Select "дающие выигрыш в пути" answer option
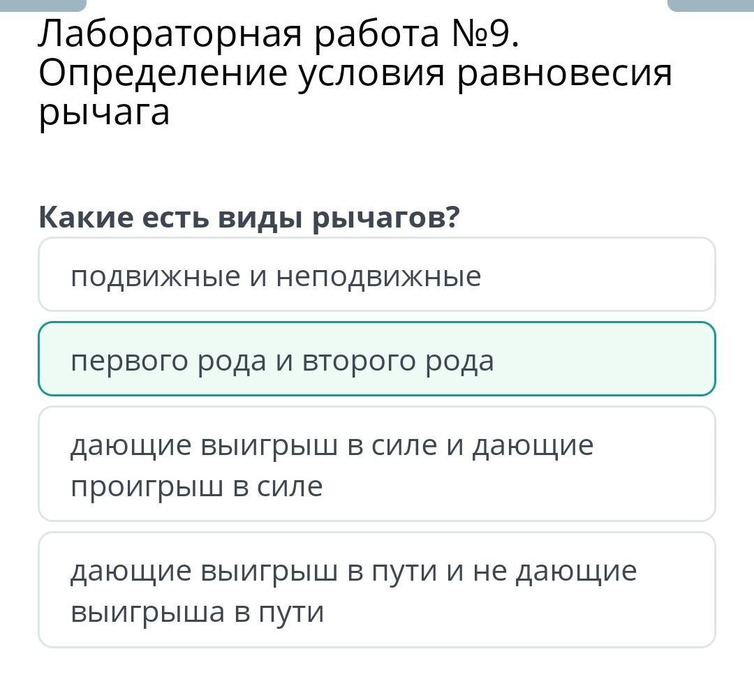The image size is (754, 700). 377,590
